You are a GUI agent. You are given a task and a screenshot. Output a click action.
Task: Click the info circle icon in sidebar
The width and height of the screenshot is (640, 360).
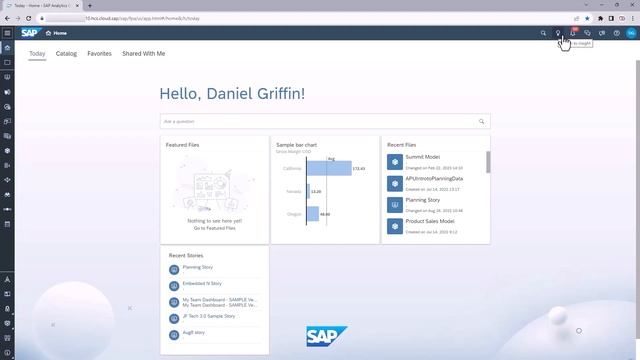pyautogui.click(x=7, y=353)
